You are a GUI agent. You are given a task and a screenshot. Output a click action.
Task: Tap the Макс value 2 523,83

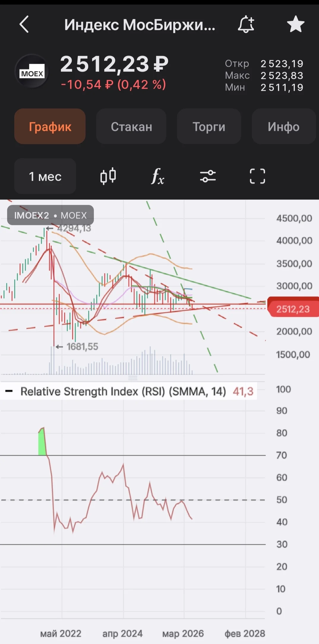[282, 75]
